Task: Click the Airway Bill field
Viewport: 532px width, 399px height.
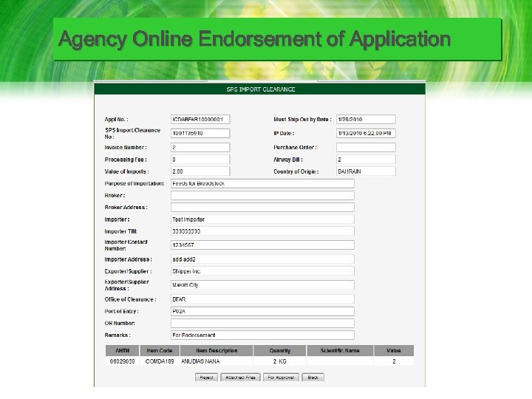Action: (366, 160)
